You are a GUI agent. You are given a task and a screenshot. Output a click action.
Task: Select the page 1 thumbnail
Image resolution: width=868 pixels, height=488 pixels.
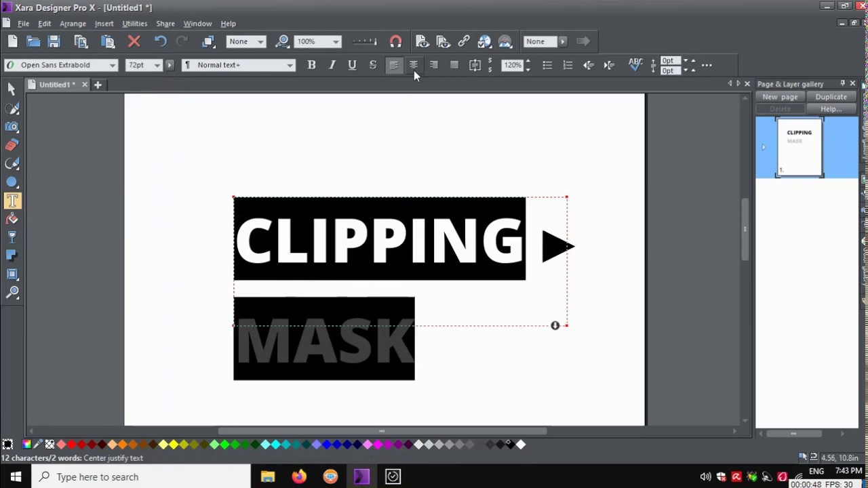pyautogui.click(x=800, y=147)
